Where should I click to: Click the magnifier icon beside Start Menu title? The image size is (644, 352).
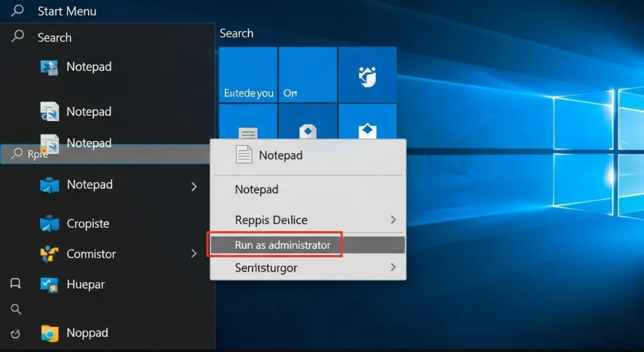(x=17, y=10)
